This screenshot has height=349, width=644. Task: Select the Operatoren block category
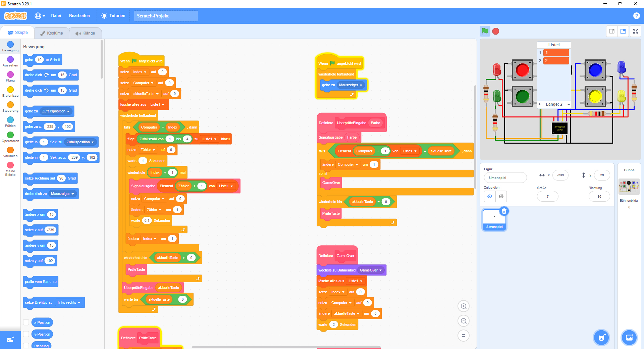[x=10, y=137]
